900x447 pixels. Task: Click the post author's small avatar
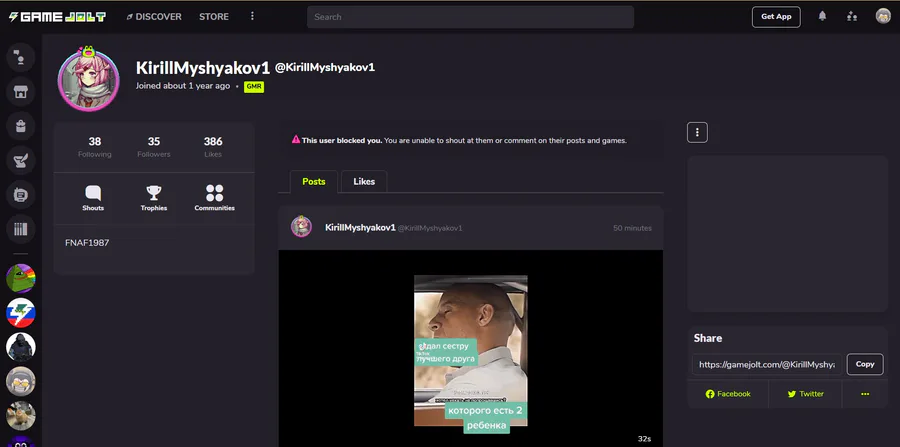pos(301,227)
